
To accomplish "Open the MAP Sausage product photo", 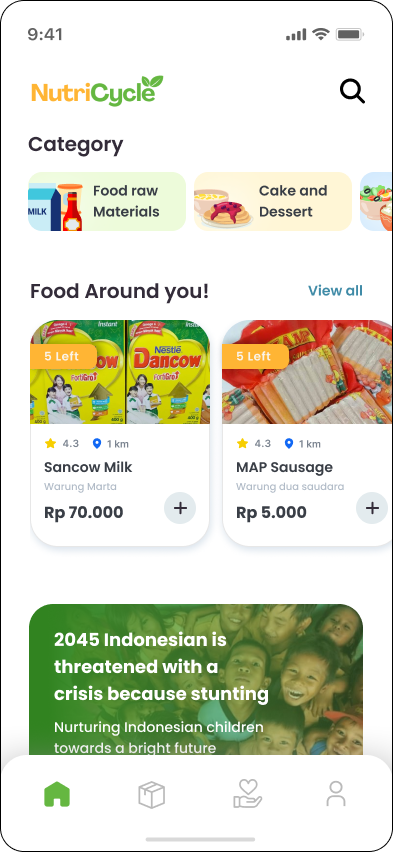I will click(x=307, y=372).
